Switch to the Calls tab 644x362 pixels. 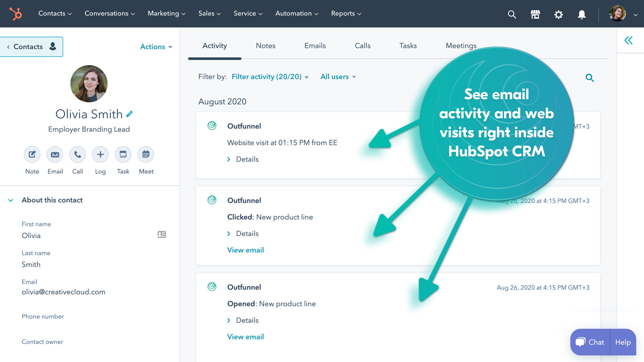coord(363,46)
